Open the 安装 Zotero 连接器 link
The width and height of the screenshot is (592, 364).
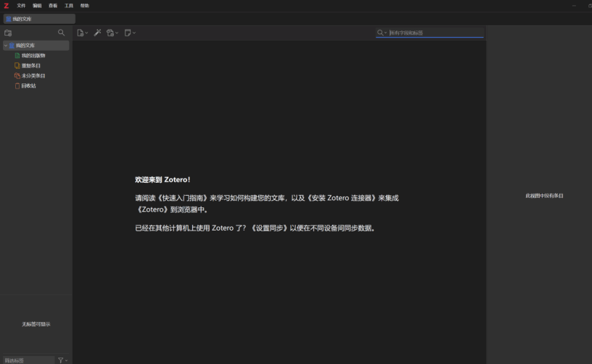342,198
